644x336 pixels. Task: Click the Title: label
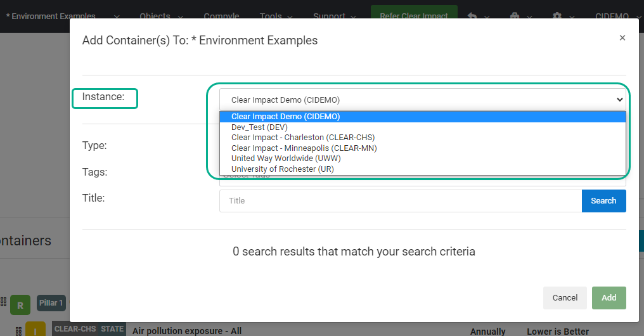coord(93,198)
